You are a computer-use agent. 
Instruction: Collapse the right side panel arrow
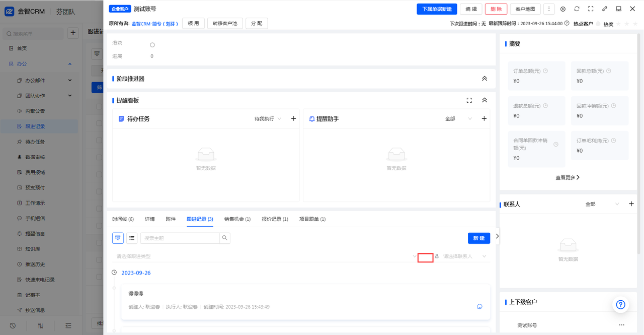pyautogui.click(x=497, y=236)
